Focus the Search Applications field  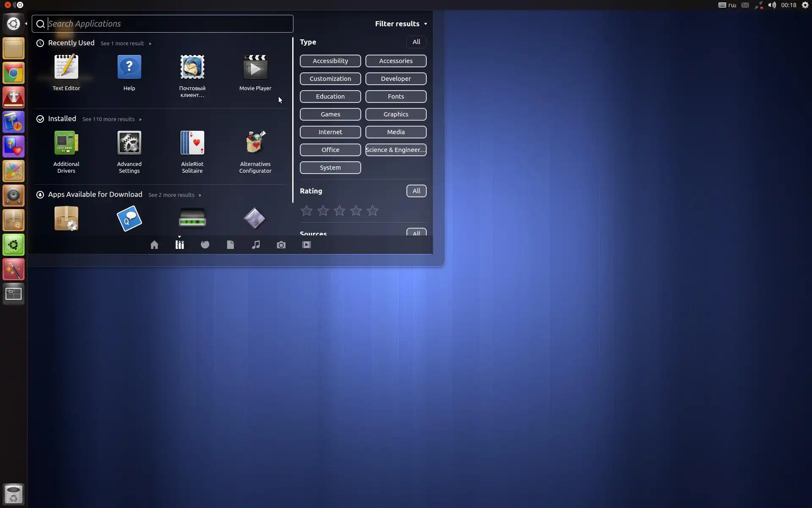[169, 24]
